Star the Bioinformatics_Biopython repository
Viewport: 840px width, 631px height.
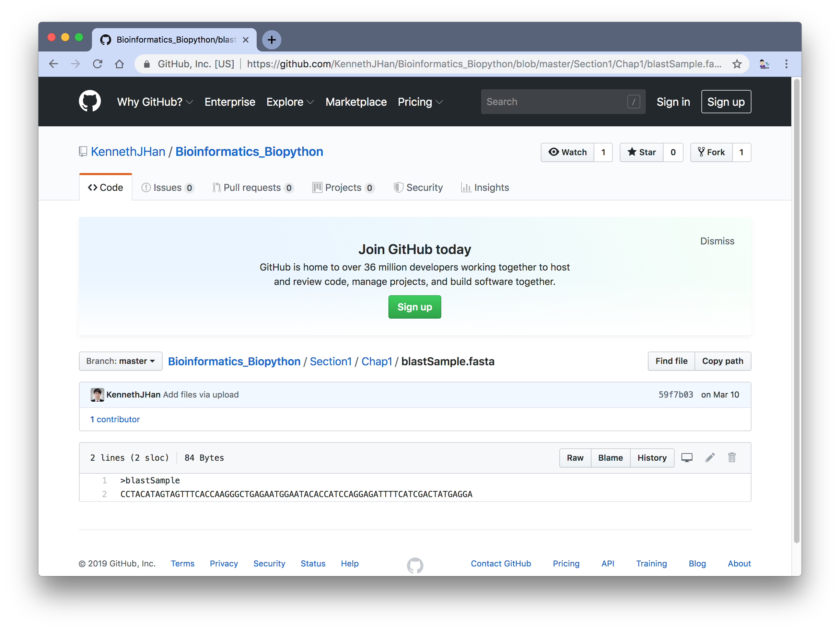pyautogui.click(x=641, y=152)
